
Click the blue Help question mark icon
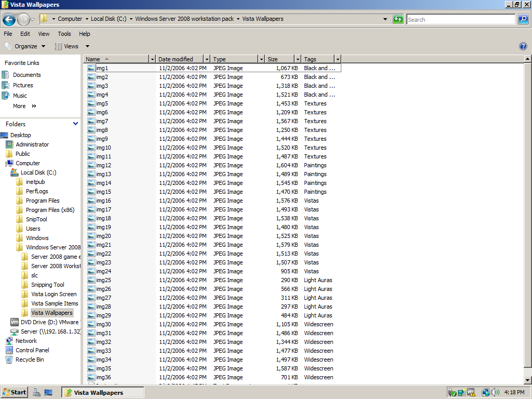pyautogui.click(x=523, y=46)
